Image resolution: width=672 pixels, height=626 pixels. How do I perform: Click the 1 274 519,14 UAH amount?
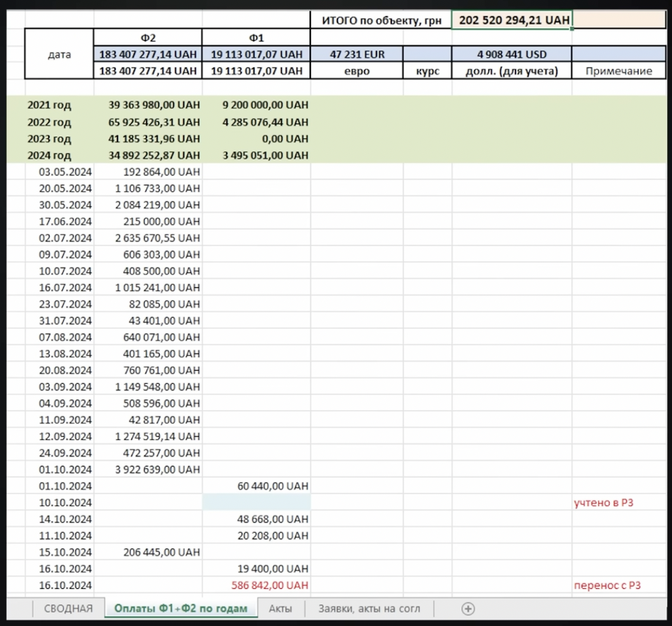pyautogui.click(x=148, y=437)
